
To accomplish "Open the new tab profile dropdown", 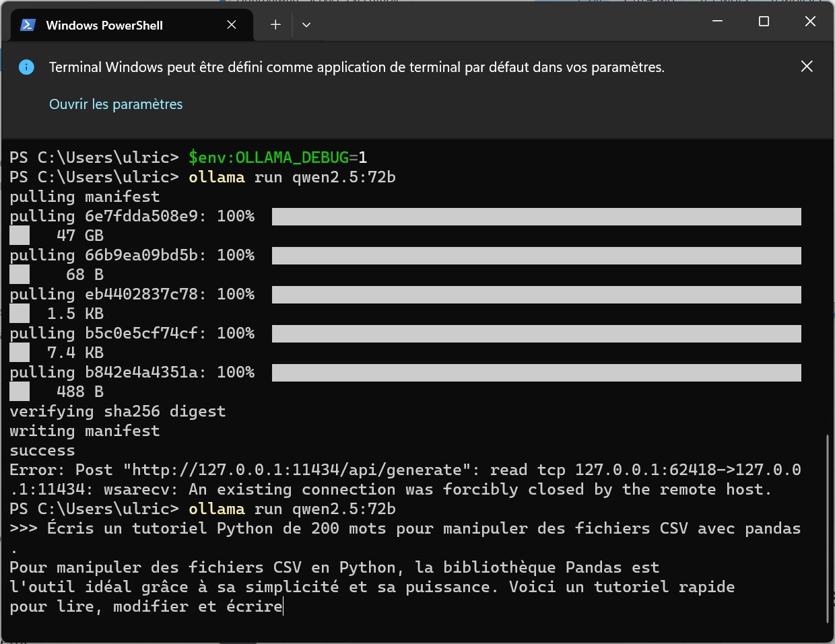I will (x=306, y=25).
